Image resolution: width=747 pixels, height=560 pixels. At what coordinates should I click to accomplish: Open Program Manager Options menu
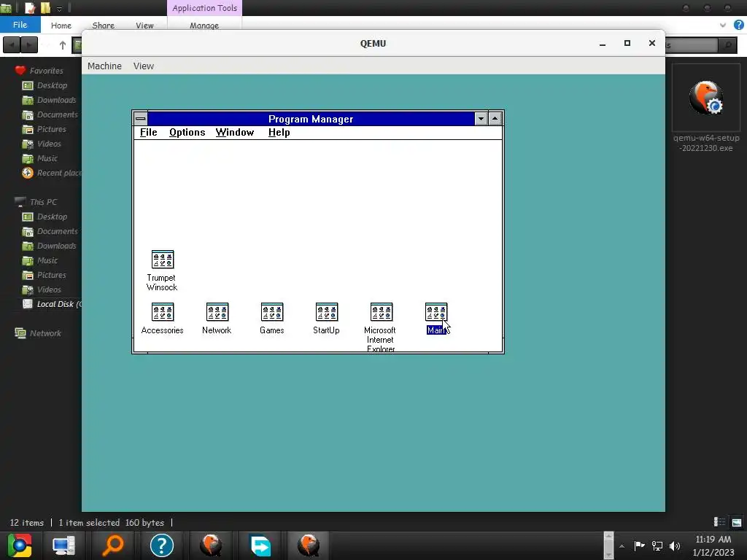[x=187, y=133]
